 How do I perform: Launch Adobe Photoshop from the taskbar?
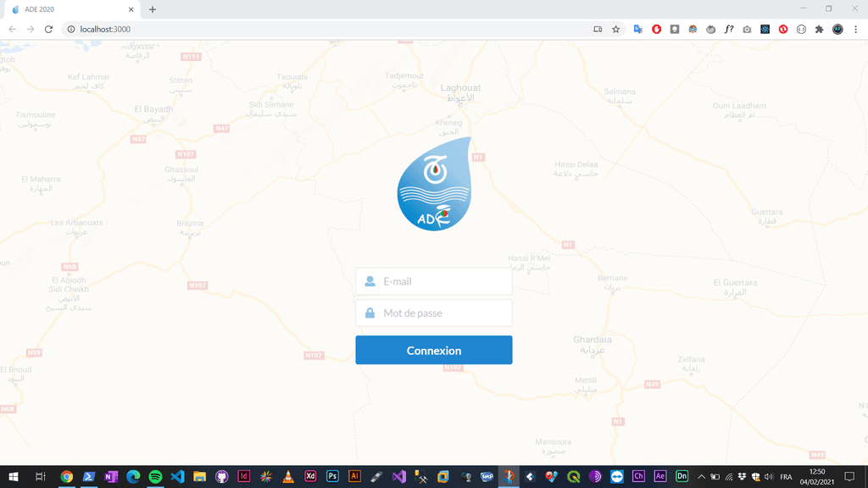(332, 476)
